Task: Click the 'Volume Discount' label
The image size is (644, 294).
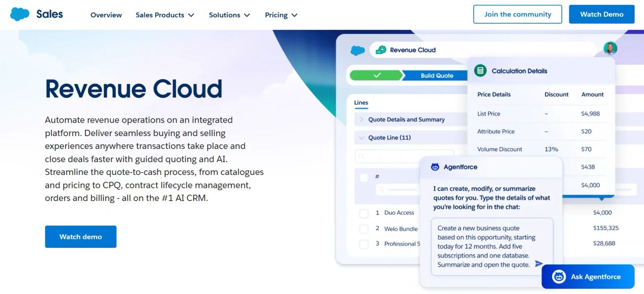Action: point(500,149)
